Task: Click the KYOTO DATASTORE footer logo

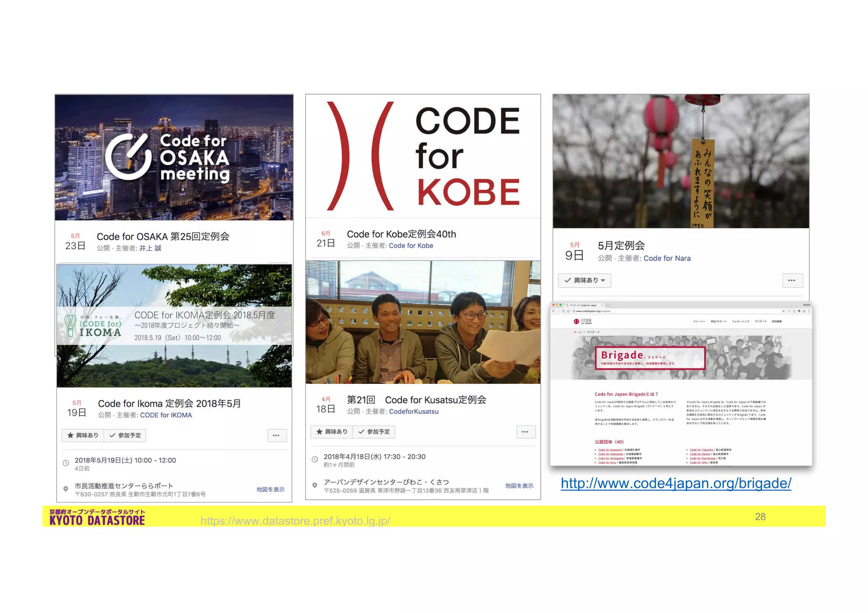Action: tap(97, 517)
